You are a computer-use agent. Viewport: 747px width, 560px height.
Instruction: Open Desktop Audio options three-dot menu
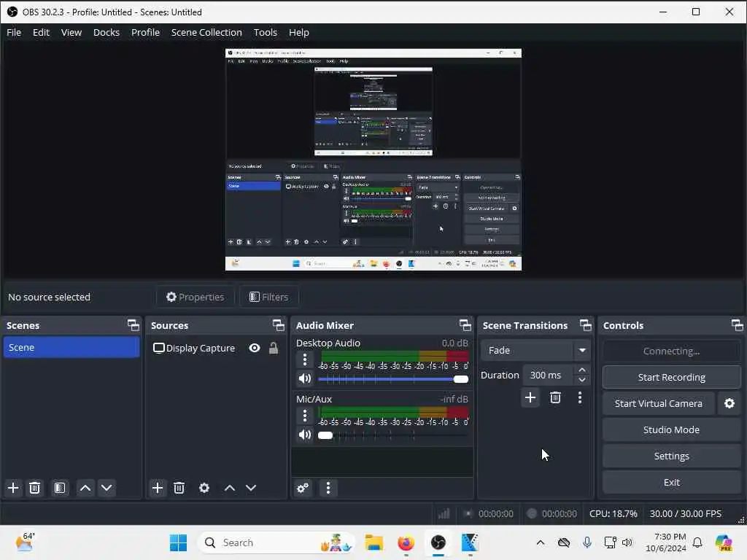[305, 359]
